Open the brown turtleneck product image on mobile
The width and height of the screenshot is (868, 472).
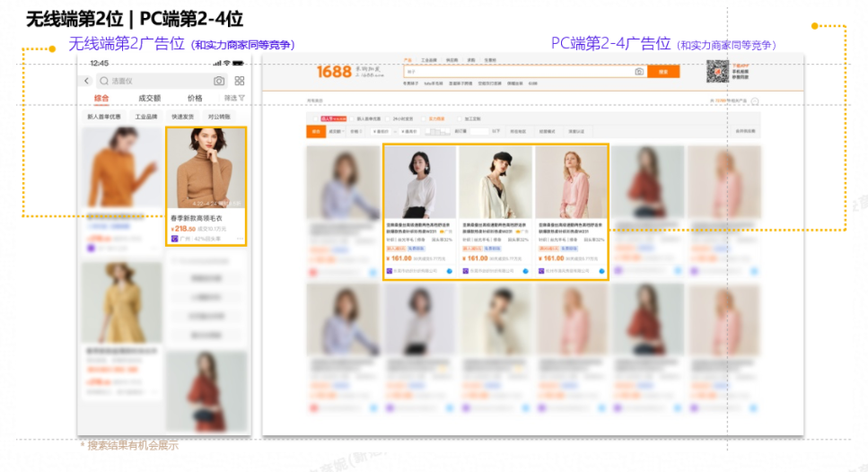(206, 168)
